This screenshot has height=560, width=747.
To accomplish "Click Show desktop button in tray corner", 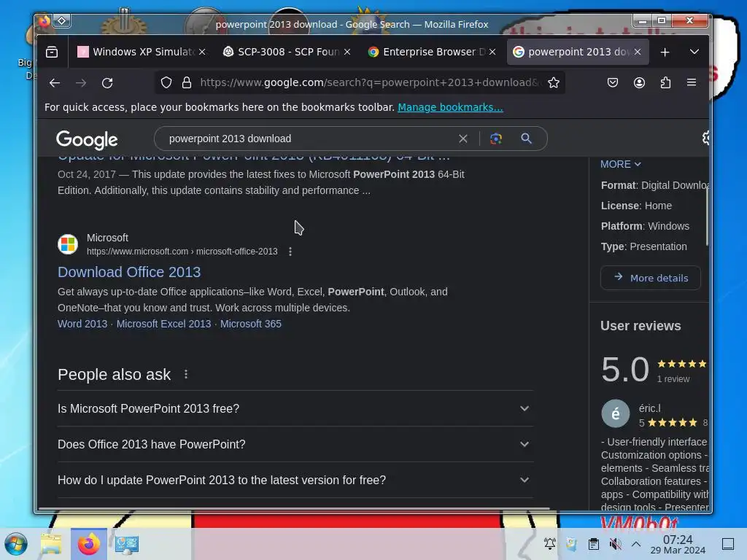I will 728,544.
